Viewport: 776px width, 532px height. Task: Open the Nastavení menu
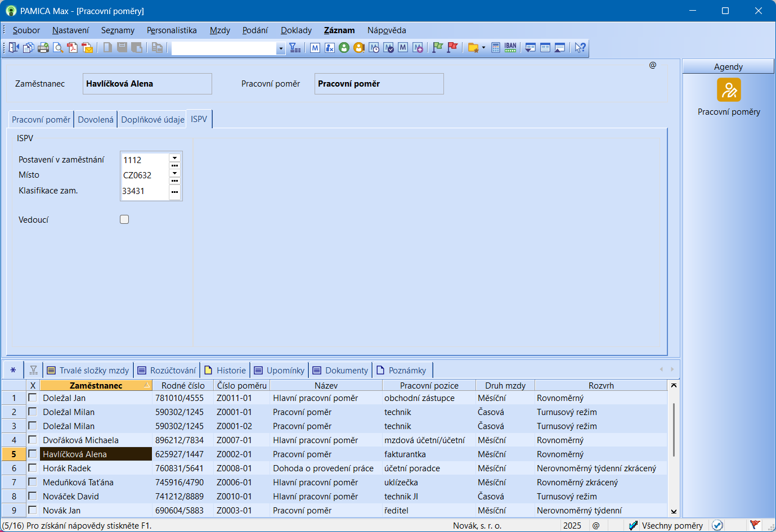click(x=70, y=30)
